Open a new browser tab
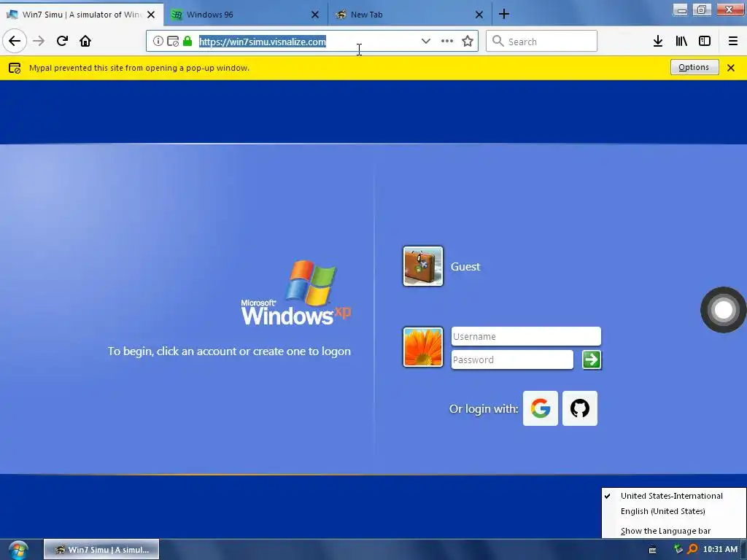747x560 pixels. point(503,15)
